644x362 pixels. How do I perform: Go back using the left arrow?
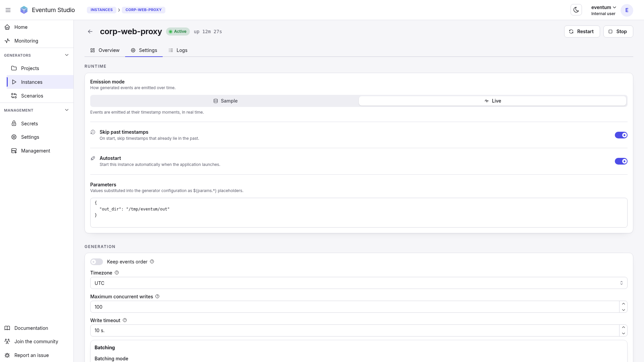[90, 32]
